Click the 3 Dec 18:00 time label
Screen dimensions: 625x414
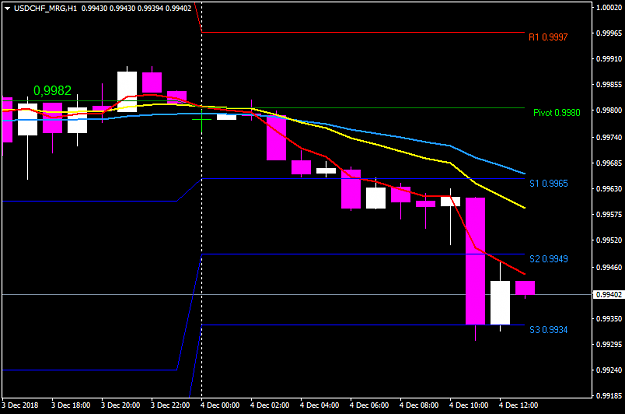click(71, 405)
